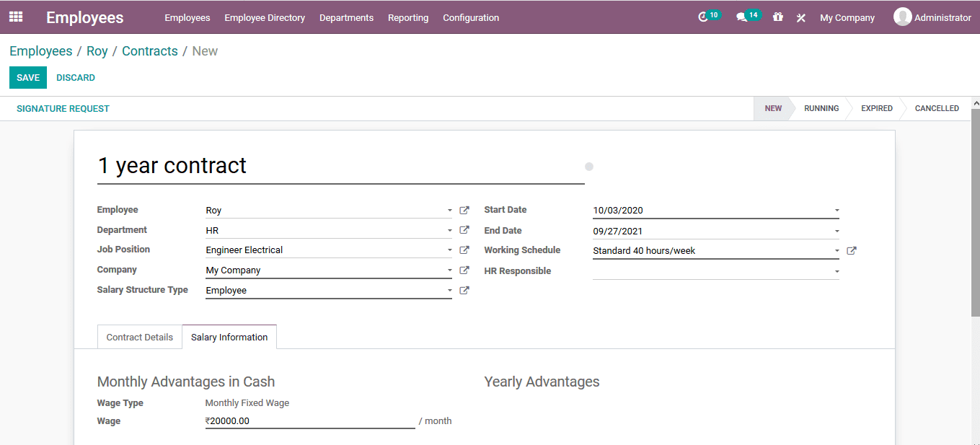Open the Working Schedule external link icon
Screen dimensions: 980x445
click(852, 250)
